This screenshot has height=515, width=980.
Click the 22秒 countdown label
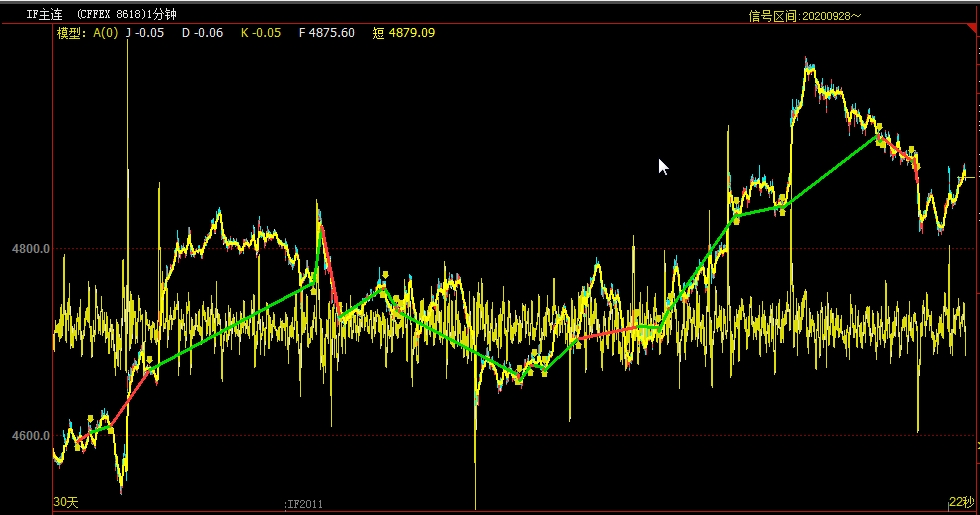(x=960, y=501)
